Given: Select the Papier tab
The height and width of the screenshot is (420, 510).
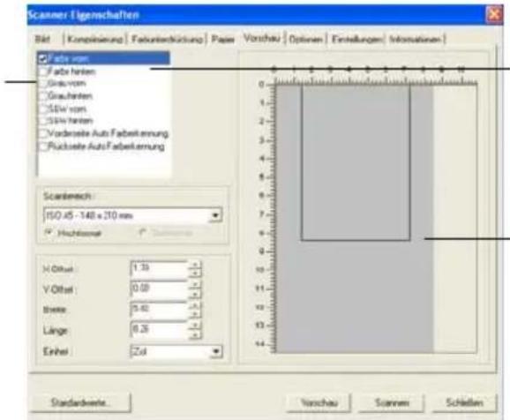Looking at the screenshot, I should point(223,40).
